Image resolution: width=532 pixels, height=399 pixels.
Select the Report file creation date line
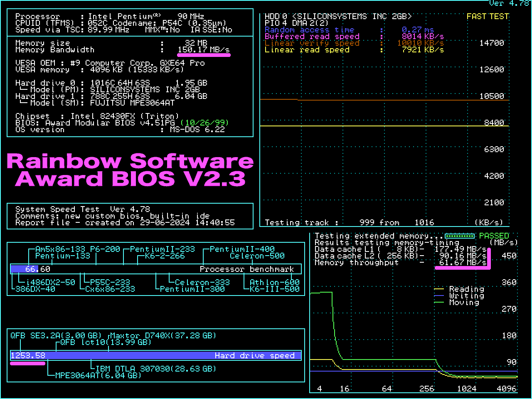click(125, 222)
